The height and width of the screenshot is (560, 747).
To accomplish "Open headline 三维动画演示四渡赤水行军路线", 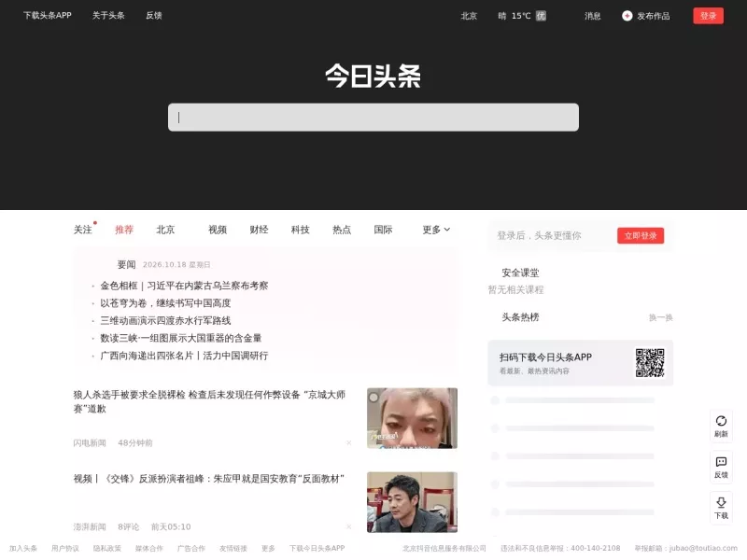I will click(x=166, y=320).
